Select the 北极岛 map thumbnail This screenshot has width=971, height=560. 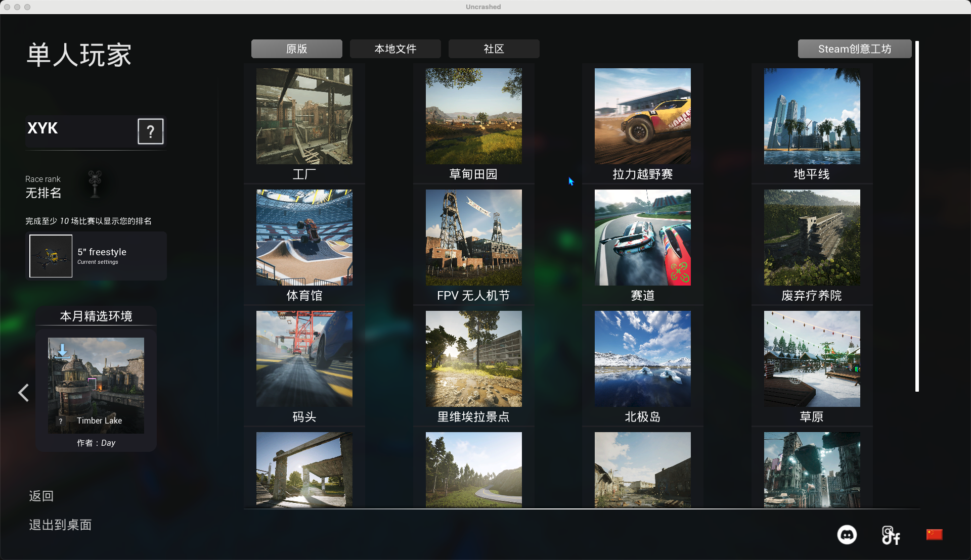pyautogui.click(x=642, y=359)
